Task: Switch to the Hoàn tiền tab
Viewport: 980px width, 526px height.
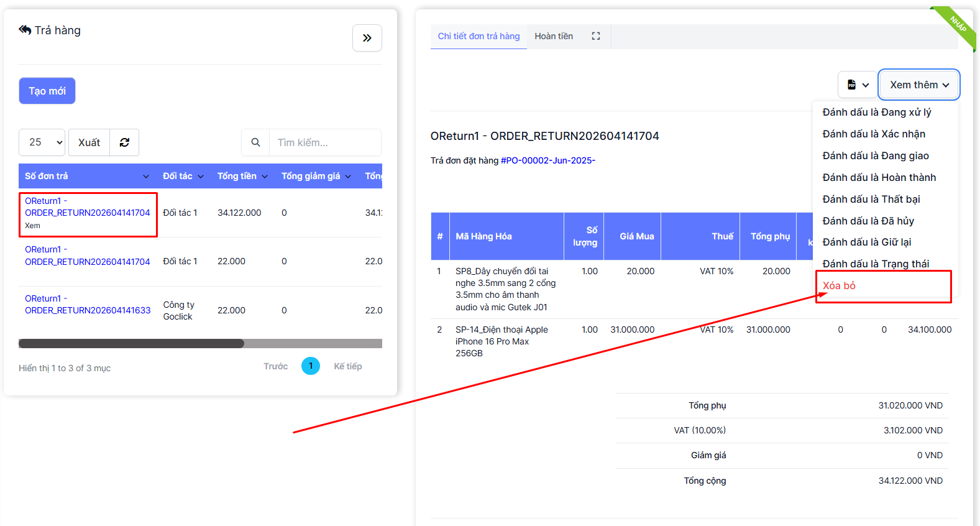Action: [554, 36]
